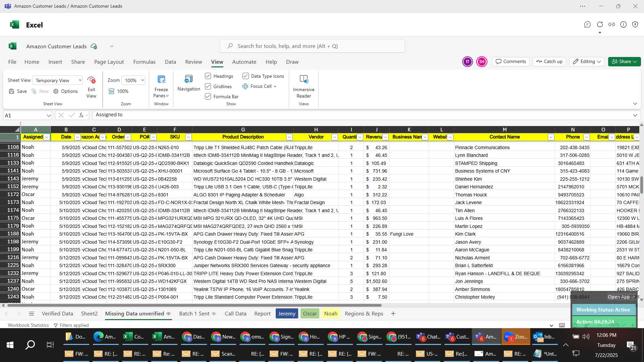This screenshot has height=362, width=644.
Task: Reset zoom with the 100% icon
Action: 111,91
